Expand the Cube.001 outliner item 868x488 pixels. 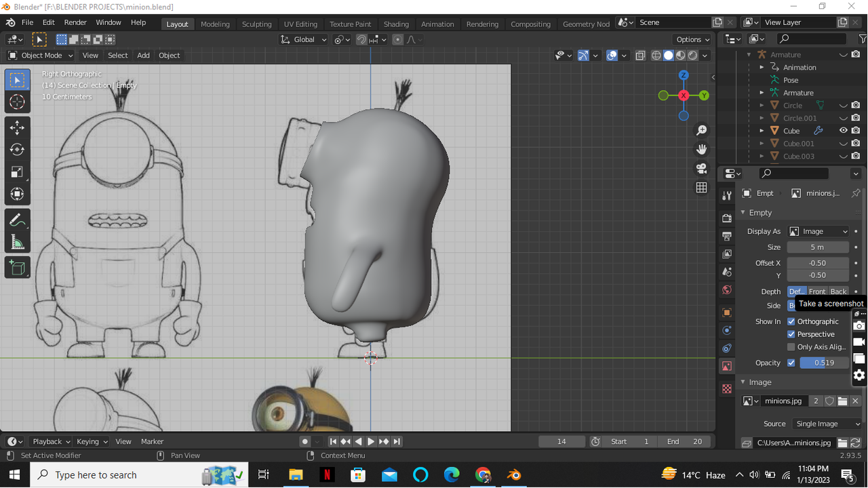[762, 144]
